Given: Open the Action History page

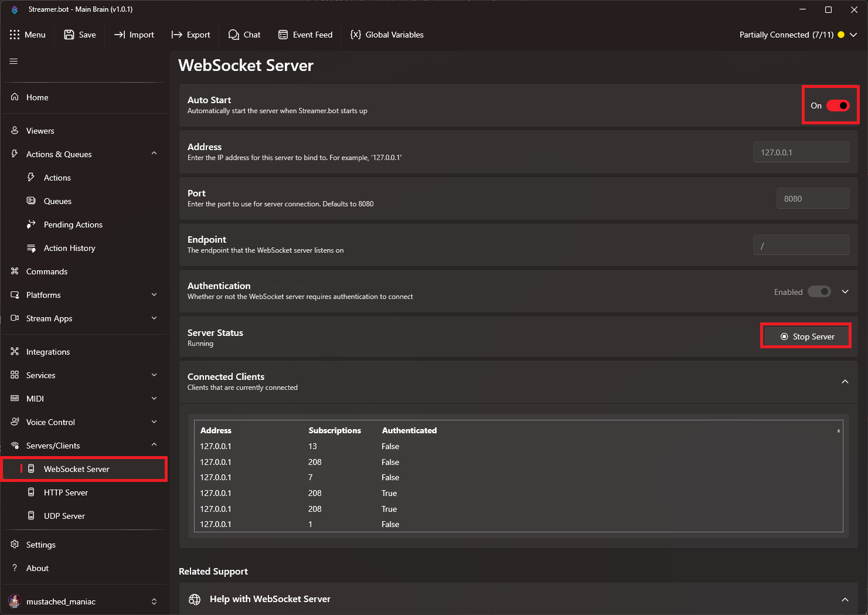Looking at the screenshot, I should click(x=69, y=247).
